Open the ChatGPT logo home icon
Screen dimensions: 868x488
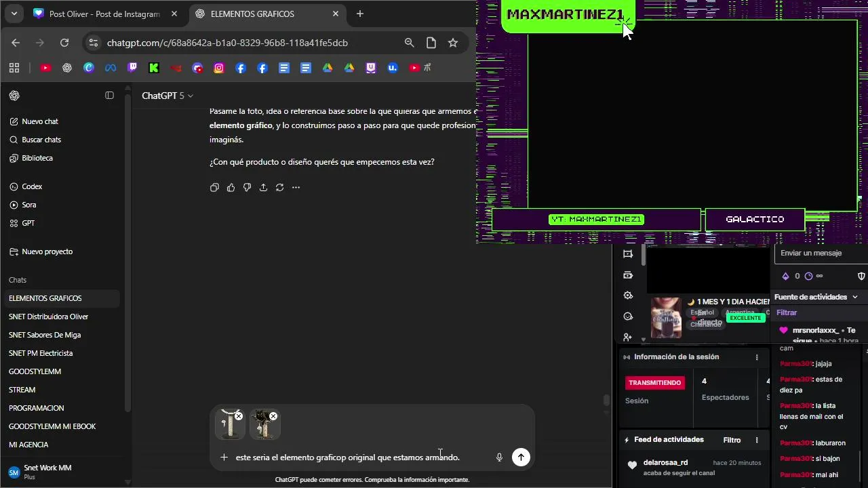(x=14, y=96)
